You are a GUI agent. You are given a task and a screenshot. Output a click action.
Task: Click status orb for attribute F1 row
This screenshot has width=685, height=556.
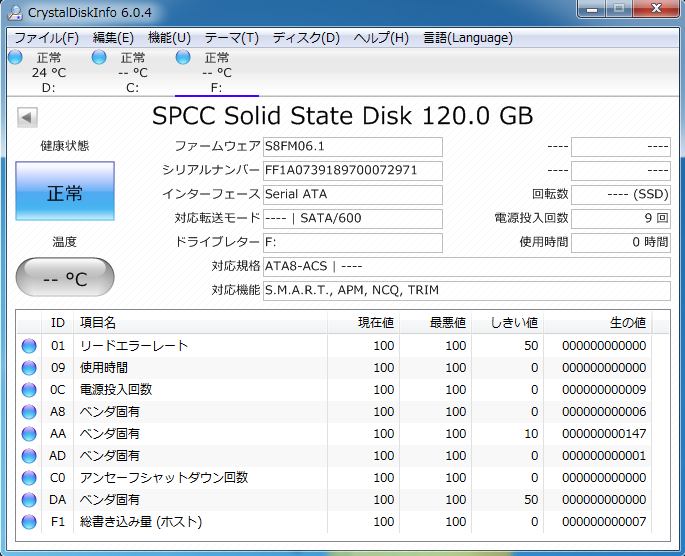[x=29, y=522]
